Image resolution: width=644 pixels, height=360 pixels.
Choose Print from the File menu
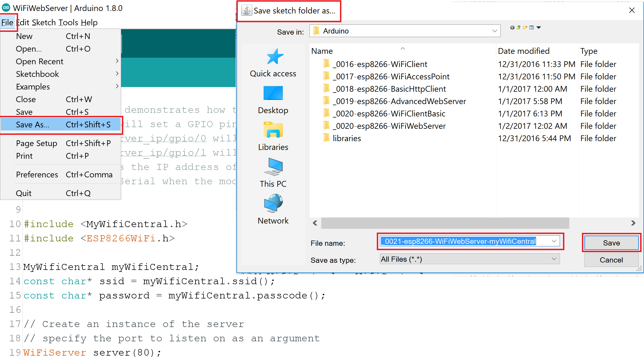point(60,156)
